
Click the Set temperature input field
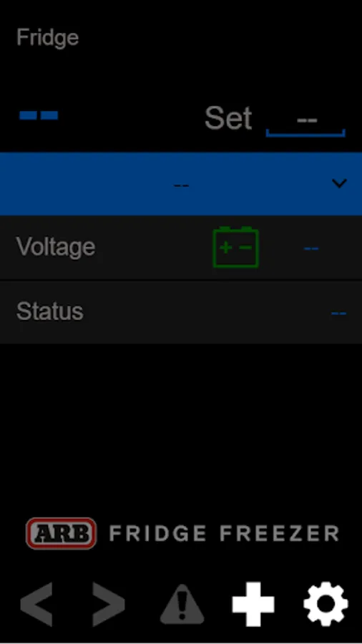tap(305, 122)
